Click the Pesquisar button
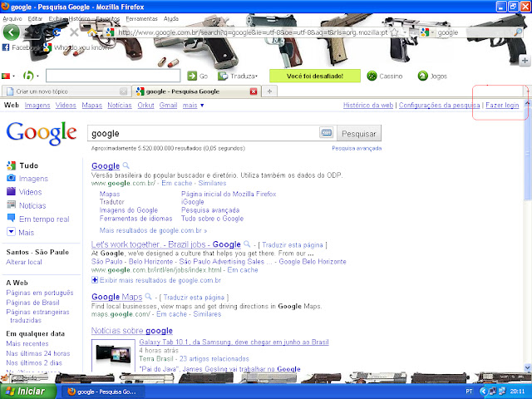The image size is (532, 399). pos(359,134)
